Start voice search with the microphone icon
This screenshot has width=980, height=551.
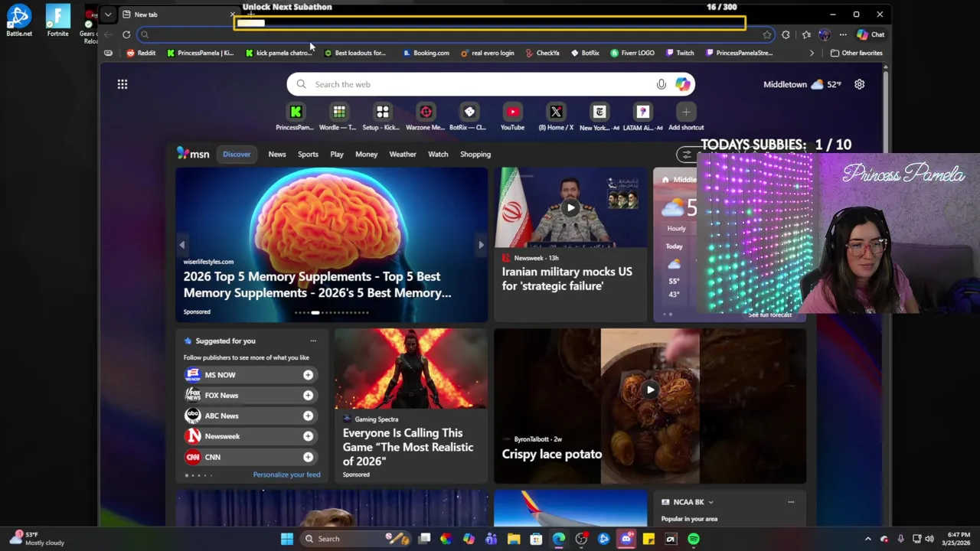click(x=661, y=84)
